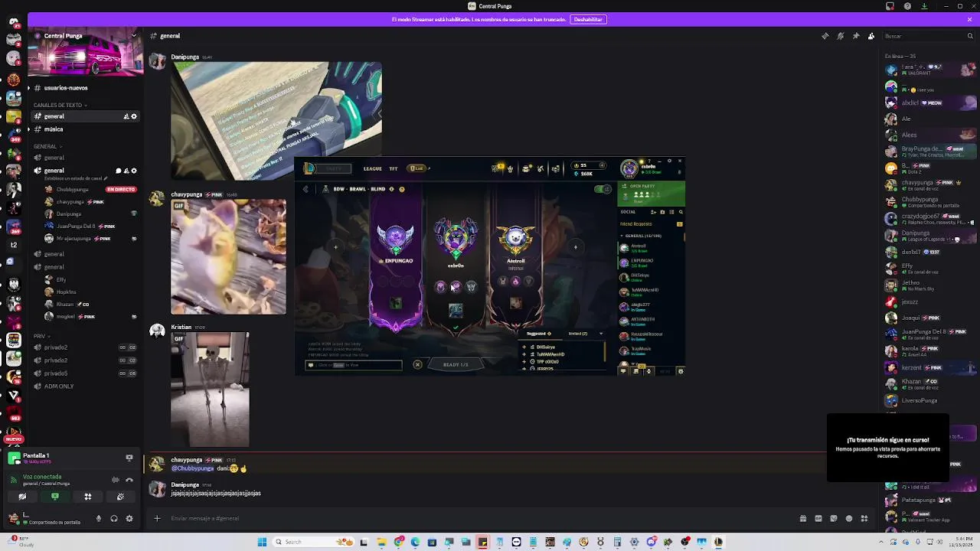This screenshot has width=980, height=551.
Task: Create an invite for the #general text channel
Action: coord(126,116)
